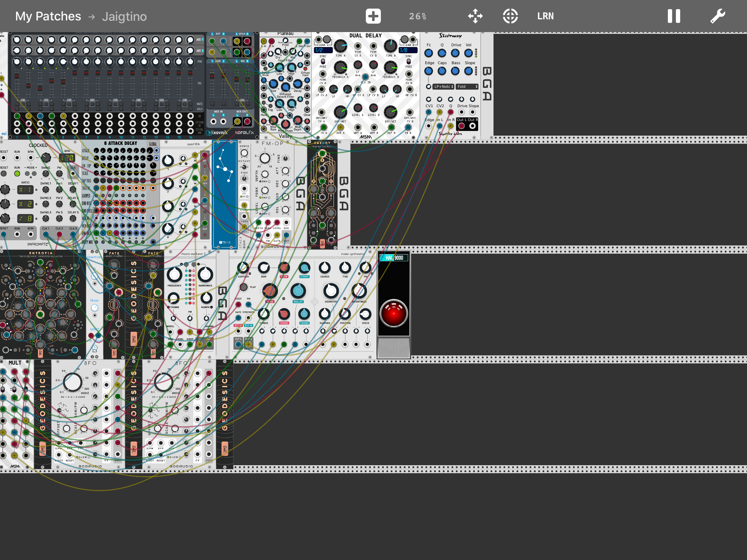The height and width of the screenshot is (560, 747).
Task: Click the X1 ratio display on Clocked
Action: [x=26, y=190]
